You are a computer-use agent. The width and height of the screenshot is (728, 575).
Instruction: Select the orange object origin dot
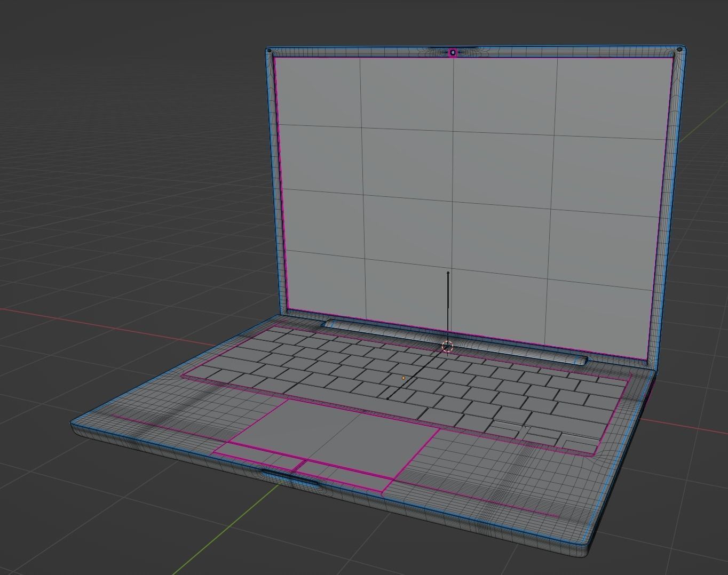403,378
